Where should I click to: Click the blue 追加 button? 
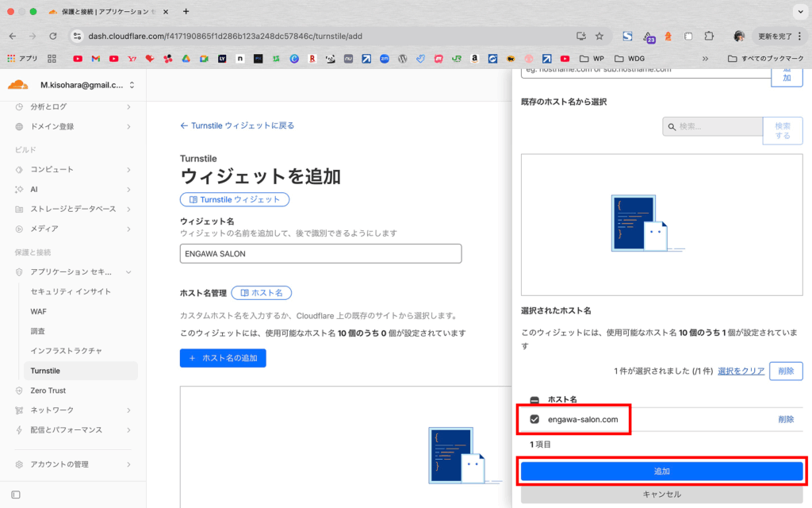(x=662, y=471)
